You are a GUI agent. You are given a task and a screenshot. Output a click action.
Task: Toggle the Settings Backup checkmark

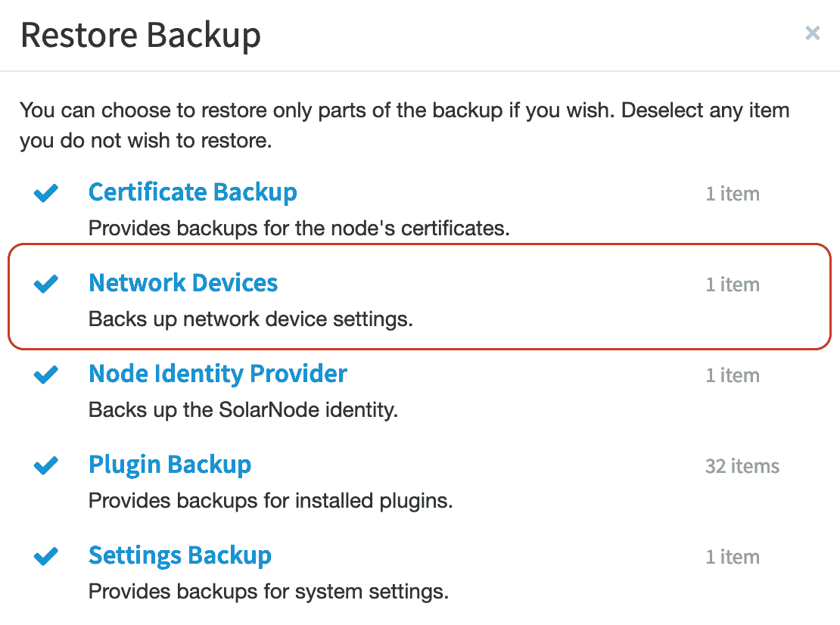tap(46, 556)
